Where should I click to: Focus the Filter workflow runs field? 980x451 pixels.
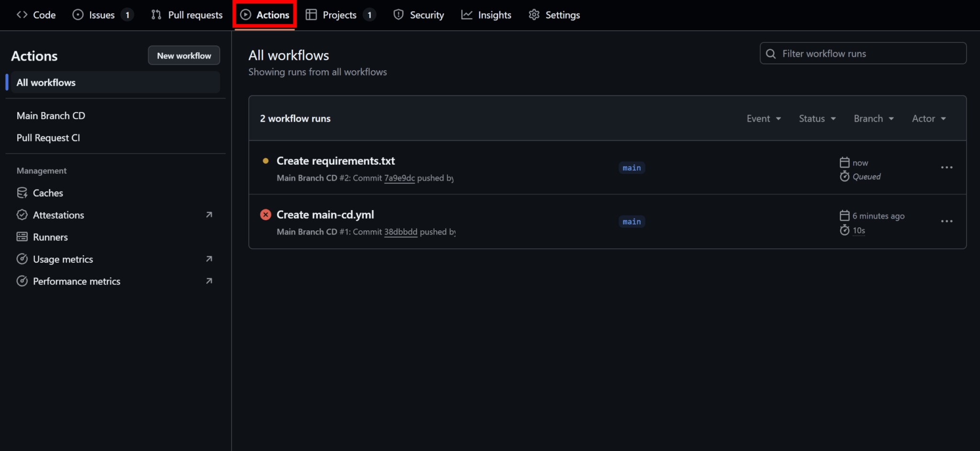(x=863, y=53)
